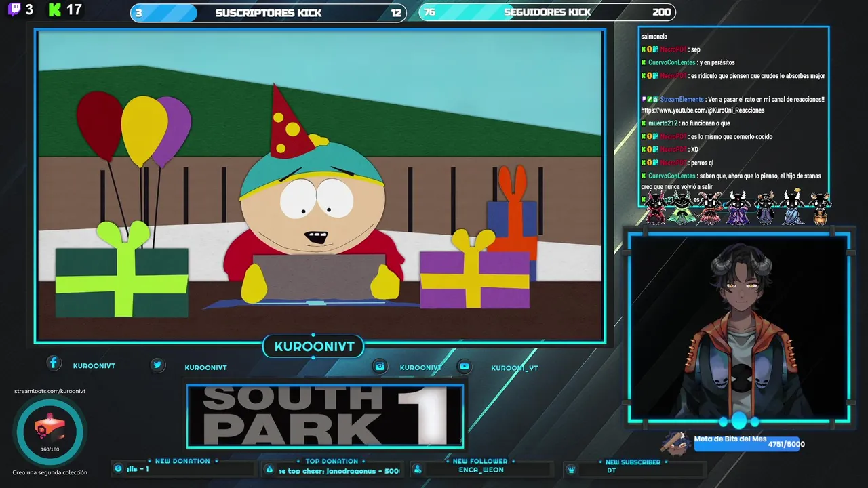Click the 'Creo una segunda colección' caption
Image resolution: width=868 pixels, height=488 pixels.
(x=50, y=472)
